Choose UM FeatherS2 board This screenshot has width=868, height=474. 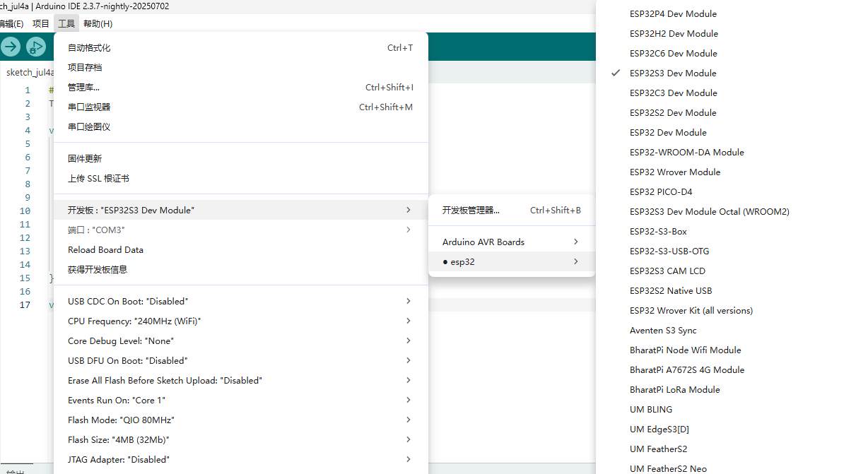click(x=732, y=449)
